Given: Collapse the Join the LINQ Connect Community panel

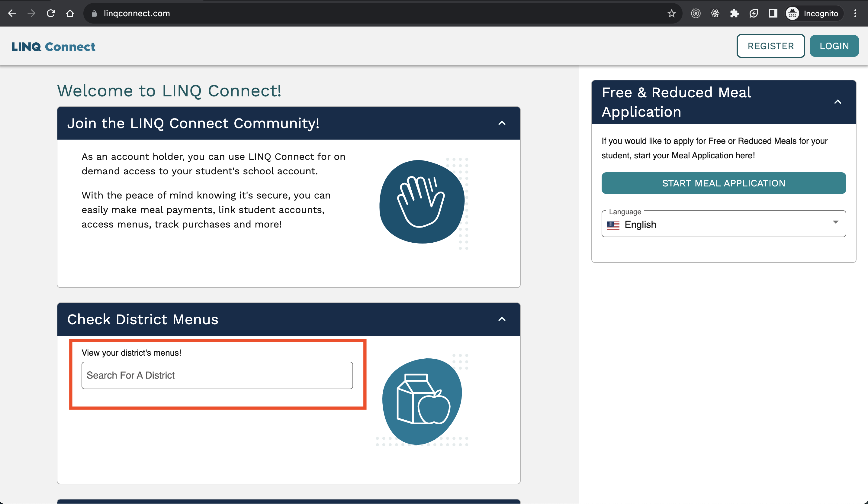Looking at the screenshot, I should tap(502, 123).
